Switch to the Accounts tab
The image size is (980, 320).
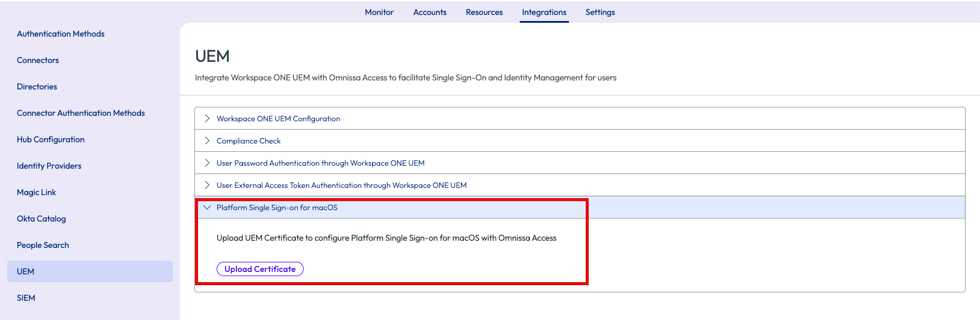pos(430,12)
